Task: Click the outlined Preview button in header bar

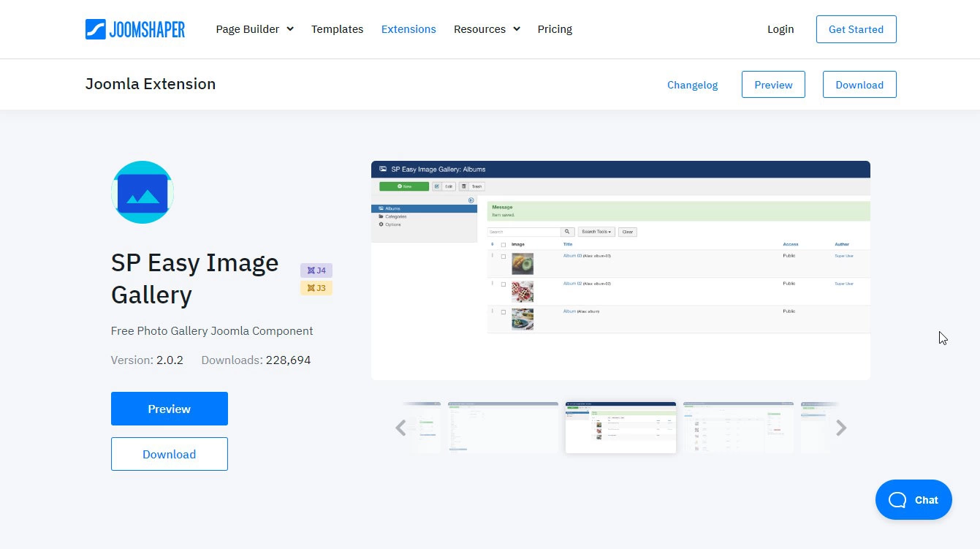Action: coord(773,85)
